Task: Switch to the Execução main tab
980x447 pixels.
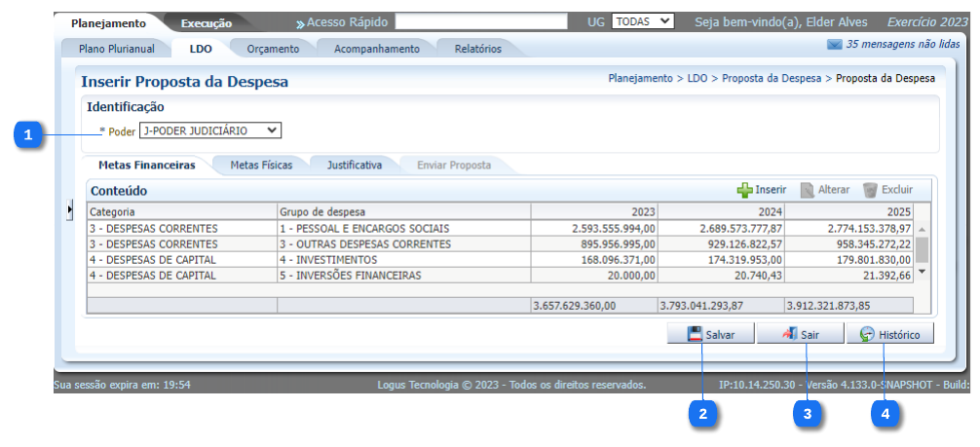Action: click(206, 22)
